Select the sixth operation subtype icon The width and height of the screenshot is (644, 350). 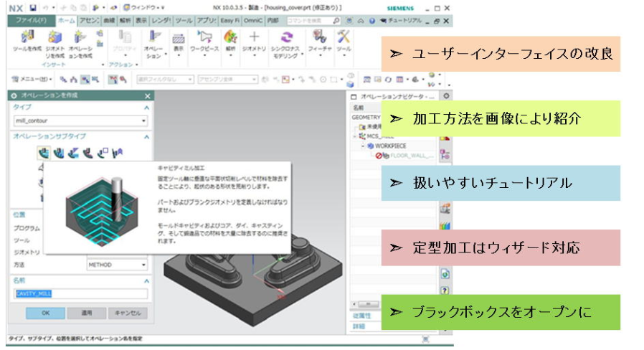118,153
